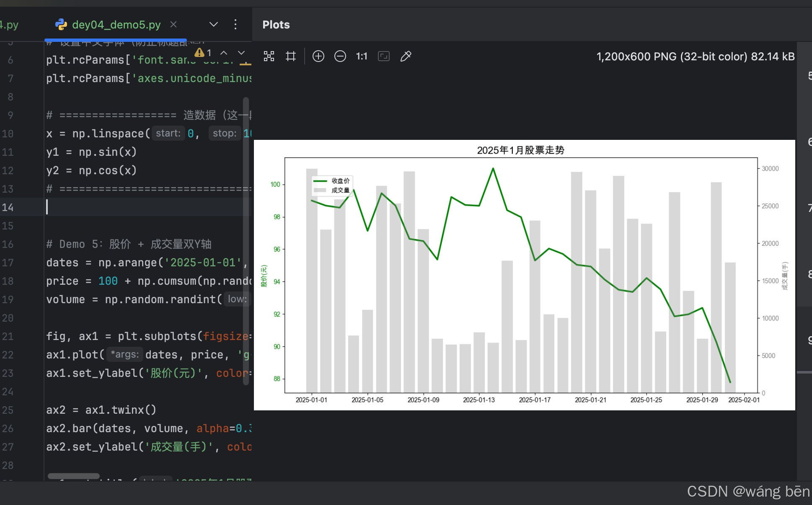Jump to previous highlighted error arrow

pyautogui.click(x=224, y=53)
